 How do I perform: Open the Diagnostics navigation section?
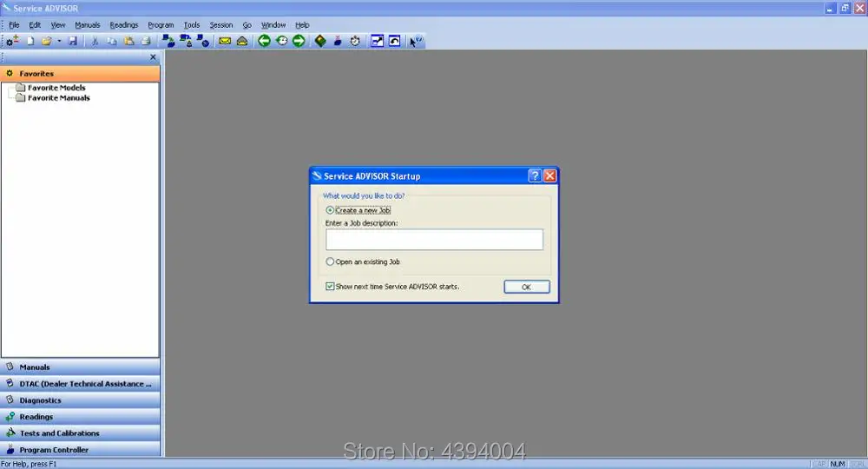[80, 400]
